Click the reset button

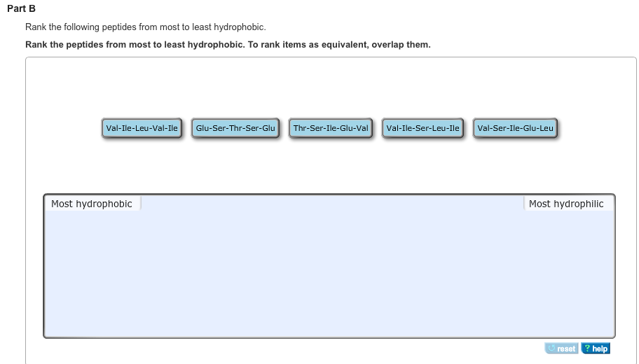(561, 349)
